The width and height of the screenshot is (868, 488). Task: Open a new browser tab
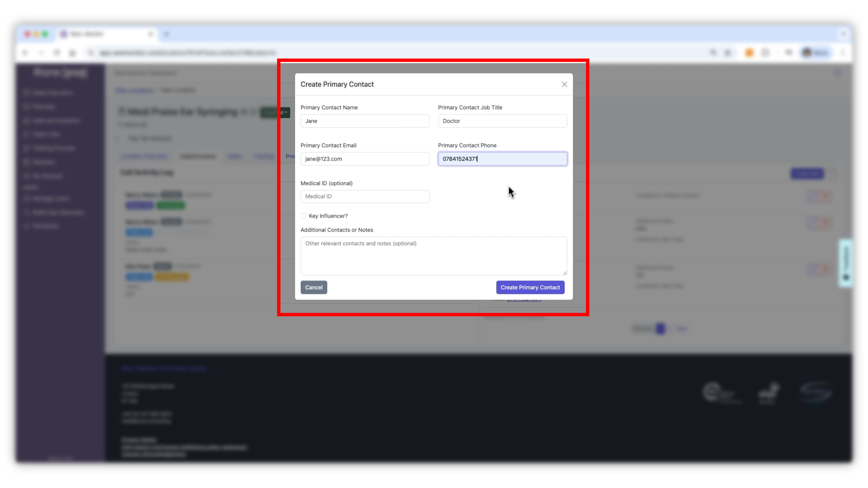click(166, 34)
